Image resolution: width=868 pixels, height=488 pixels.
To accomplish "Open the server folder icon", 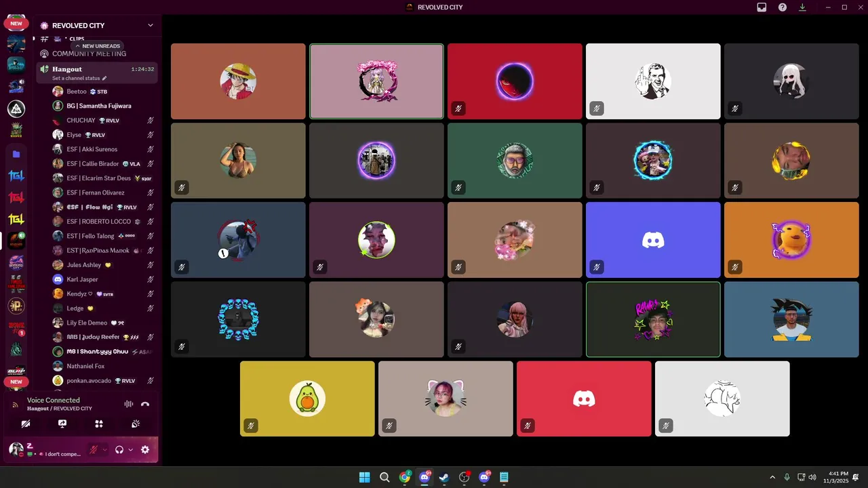I will 16,155.
